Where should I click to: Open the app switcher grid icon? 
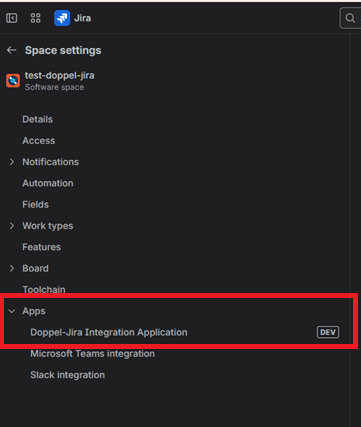pyautogui.click(x=35, y=18)
